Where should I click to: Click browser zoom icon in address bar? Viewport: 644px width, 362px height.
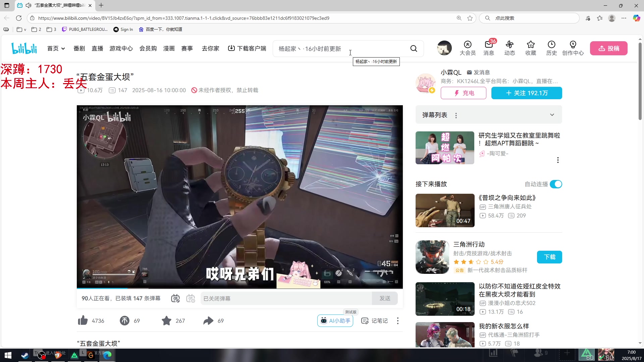click(x=459, y=18)
